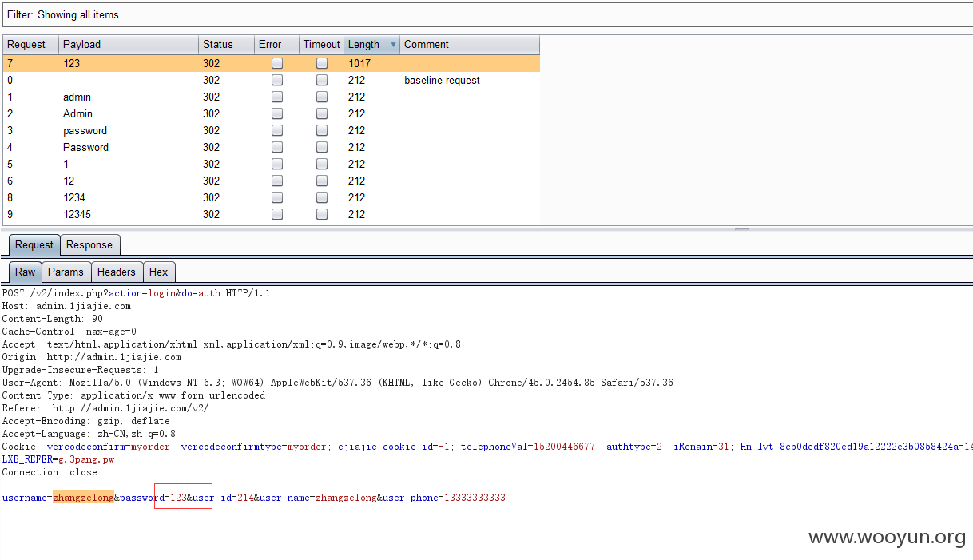Select the row with payload password
Screen dimensions: 973x560
[x=272, y=130]
